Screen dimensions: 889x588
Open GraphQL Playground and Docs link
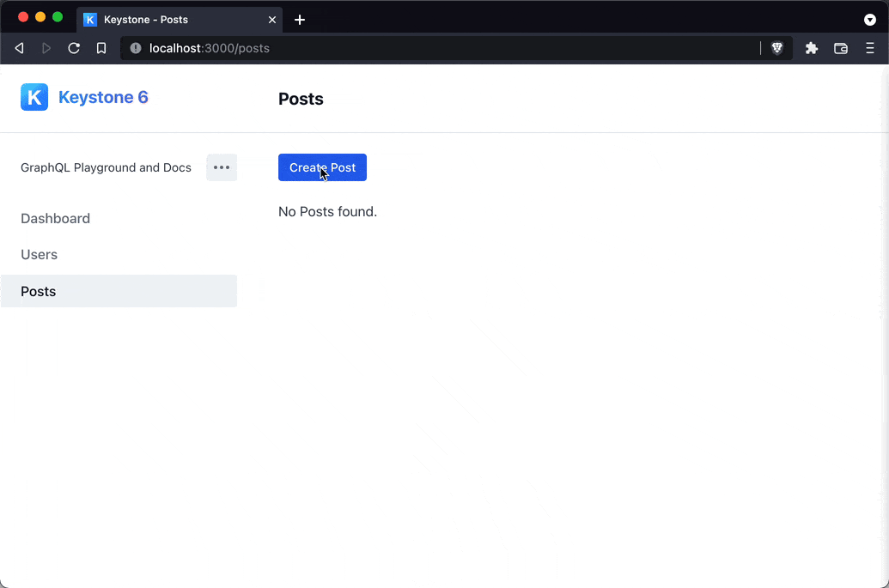[x=106, y=167]
